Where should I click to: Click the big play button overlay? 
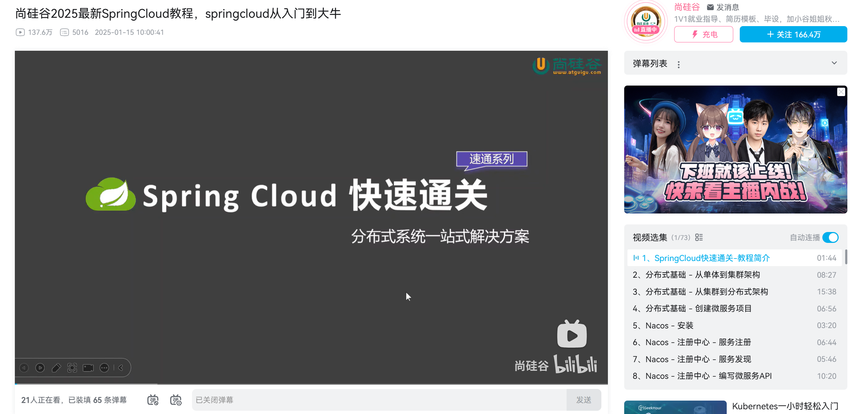coord(572,335)
